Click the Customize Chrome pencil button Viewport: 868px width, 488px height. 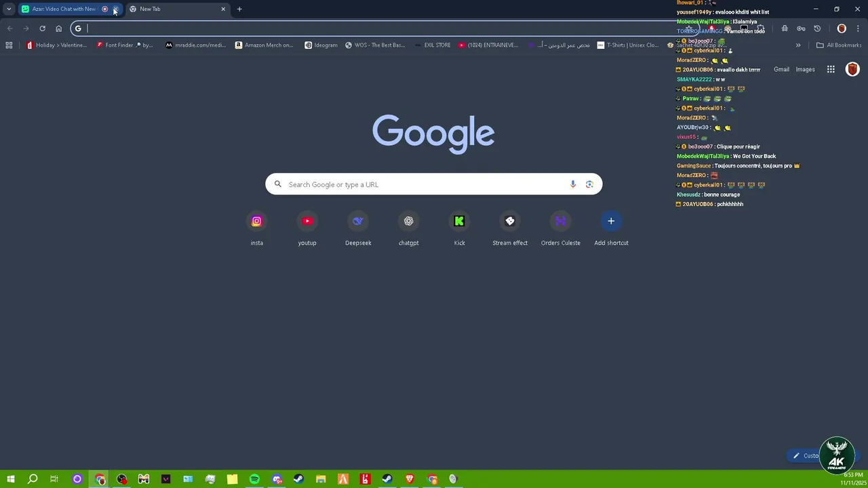click(x=804, y=455)
